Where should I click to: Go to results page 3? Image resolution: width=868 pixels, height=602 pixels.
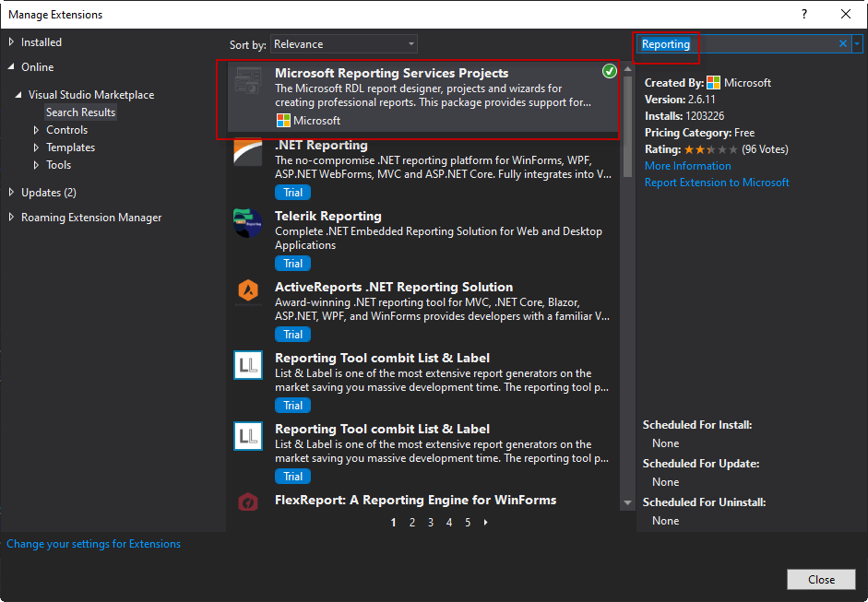click(431, 523)
